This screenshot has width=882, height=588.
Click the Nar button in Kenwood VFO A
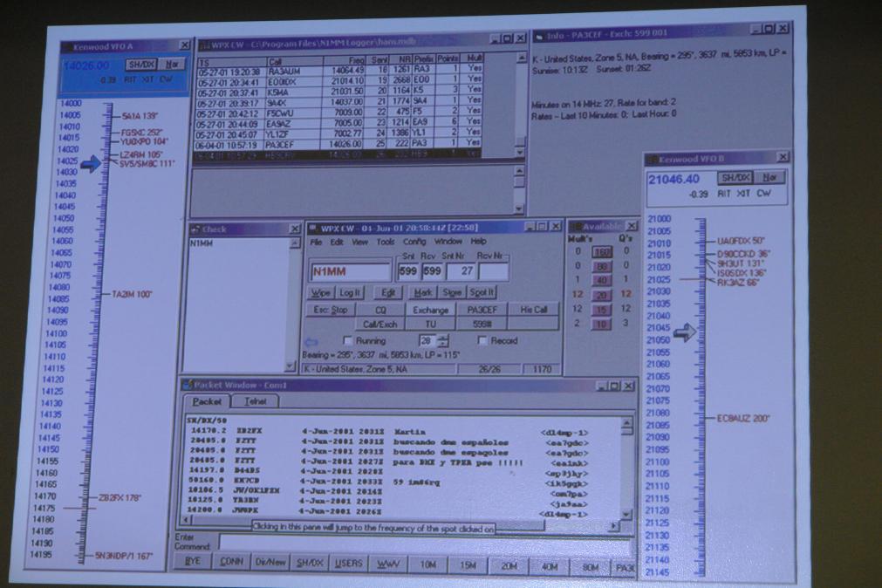(x=172, y=65)
